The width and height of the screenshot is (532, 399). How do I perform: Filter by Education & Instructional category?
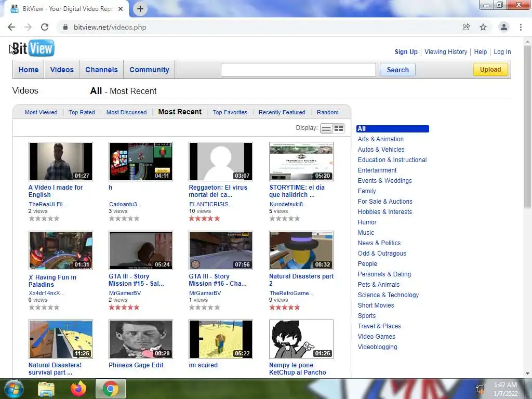tap(392, 160)
